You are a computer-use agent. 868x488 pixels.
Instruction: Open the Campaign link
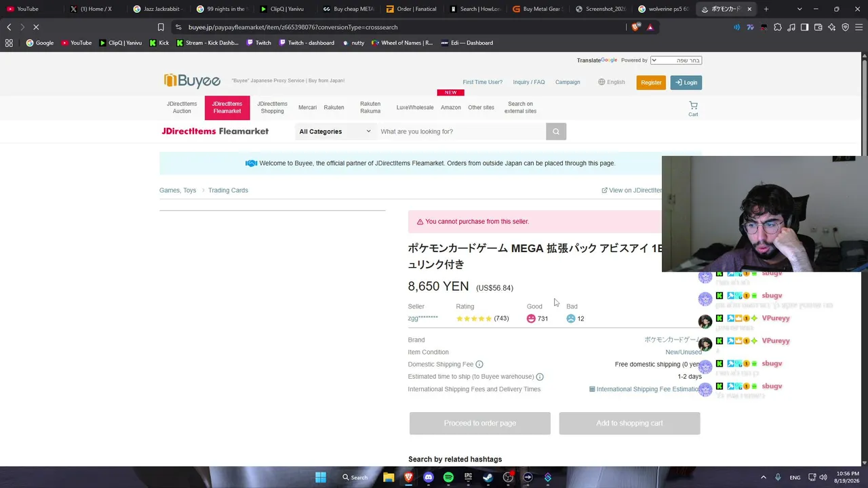(x=568, y=82)
